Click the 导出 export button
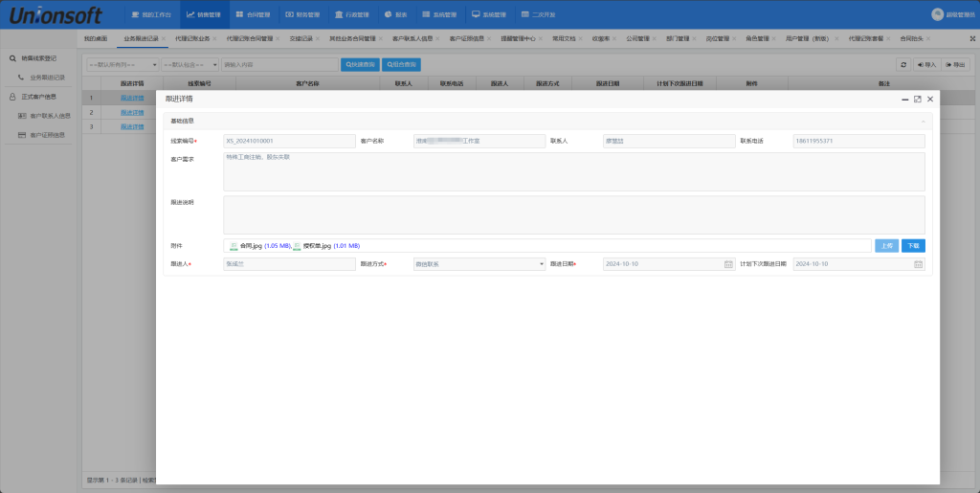The width and height of the screenshot is (980, 493). [955, 65]
